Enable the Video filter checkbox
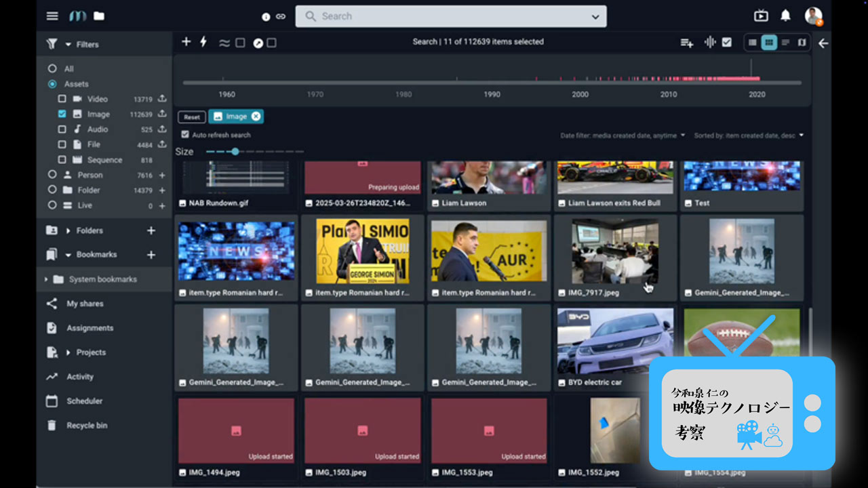The height and width of the screenshot is (488, 868). pyautogui.click(x=62, y=99)
